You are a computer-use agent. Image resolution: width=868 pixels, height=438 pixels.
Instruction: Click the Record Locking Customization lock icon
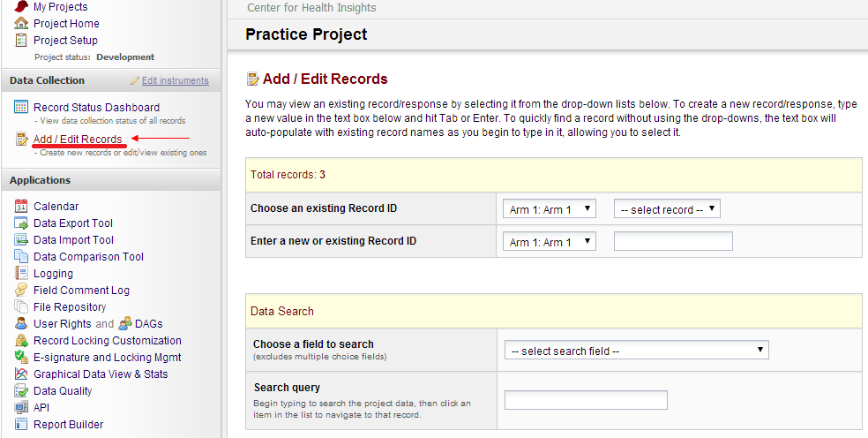(x=21, y=341)
